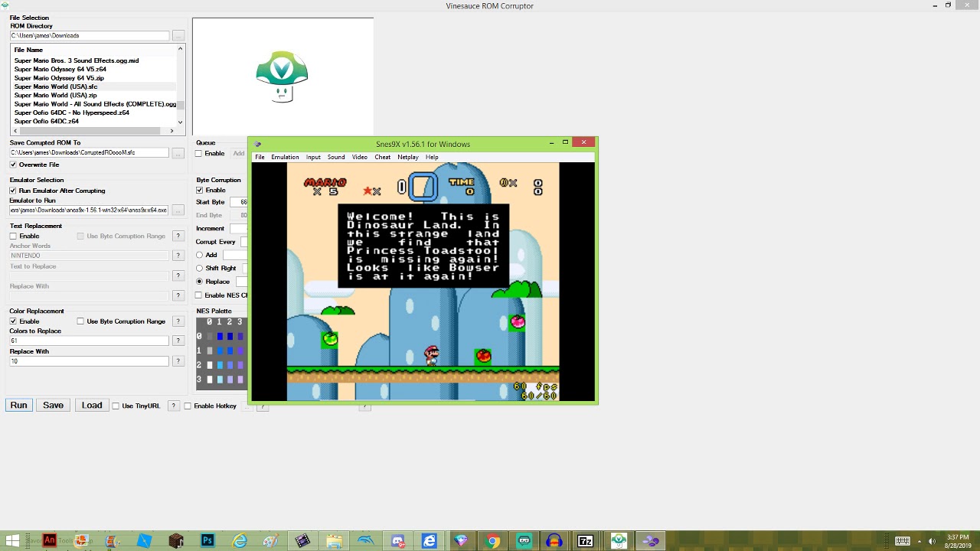This screenshot has width=980, height=551.
Task: Toggle the Queue Enable checkbox
Action: pos(199,154)
